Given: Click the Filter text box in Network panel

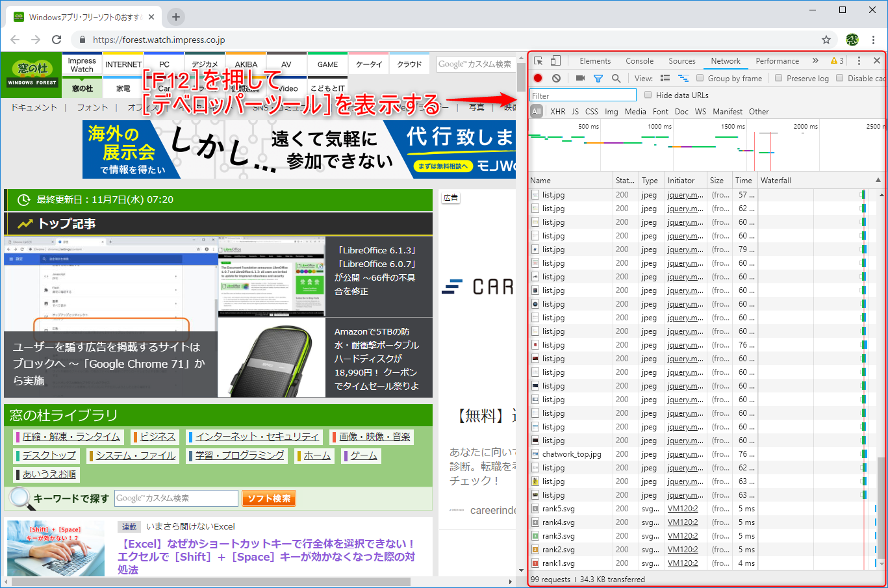Looking at the screenshot, I should (583, 96).
